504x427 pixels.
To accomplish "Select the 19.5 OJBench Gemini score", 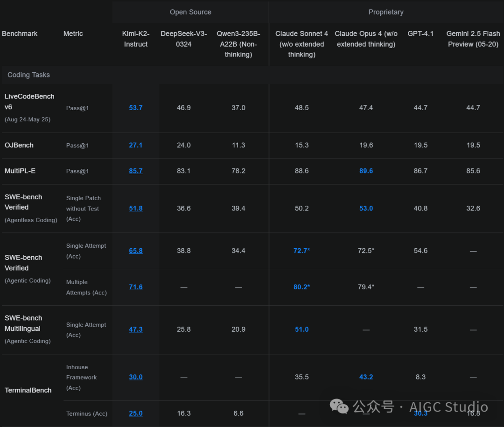I will click(x=473, y=145).
